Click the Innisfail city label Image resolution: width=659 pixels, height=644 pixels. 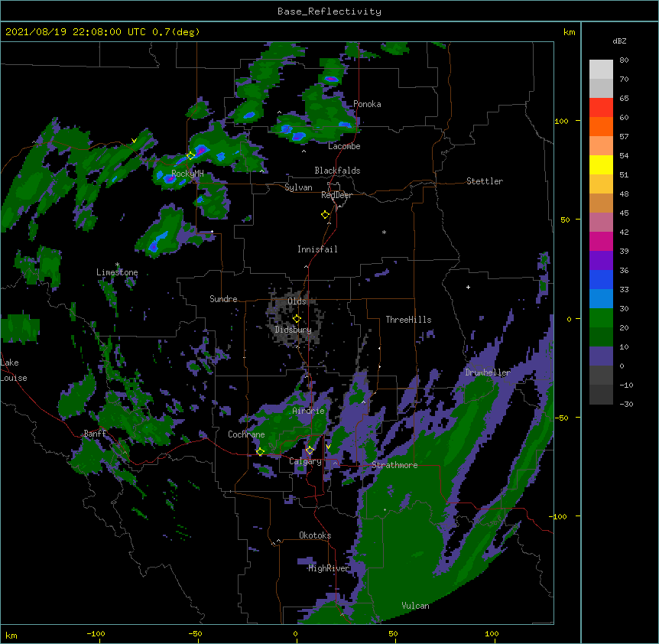[x=317, y=249]
